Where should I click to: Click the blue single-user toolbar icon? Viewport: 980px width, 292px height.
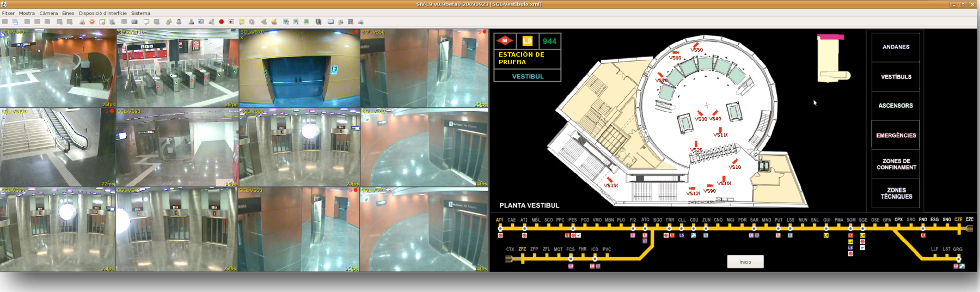click(179, 22)
